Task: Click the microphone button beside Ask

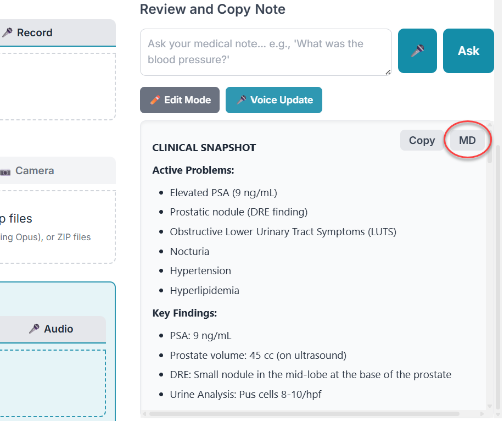Action: tap(417, 51)
